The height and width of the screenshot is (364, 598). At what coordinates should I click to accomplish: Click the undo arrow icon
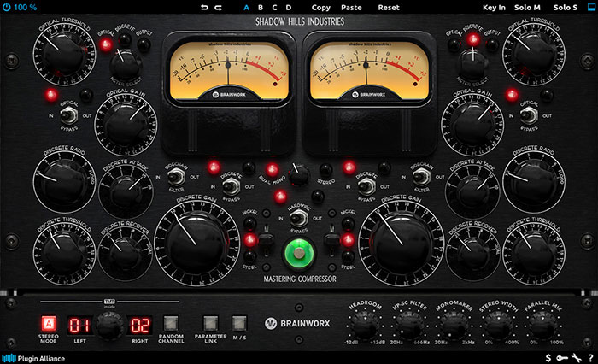[x=204, y=7]
